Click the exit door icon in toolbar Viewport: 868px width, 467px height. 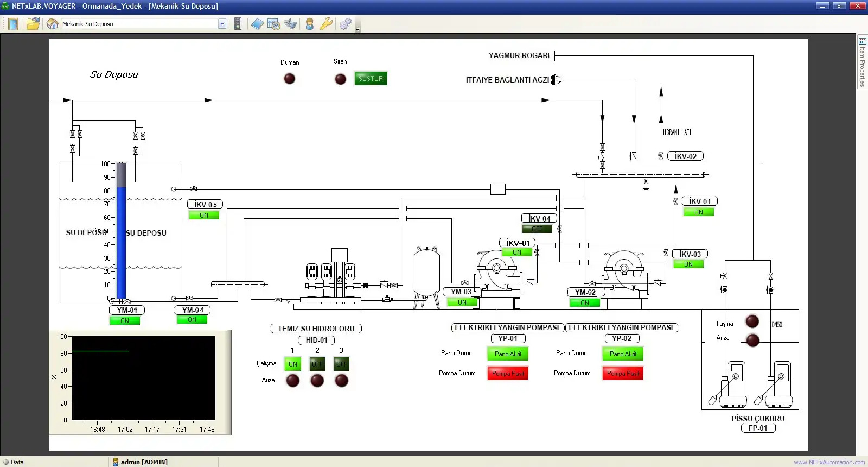coord(13,24)
